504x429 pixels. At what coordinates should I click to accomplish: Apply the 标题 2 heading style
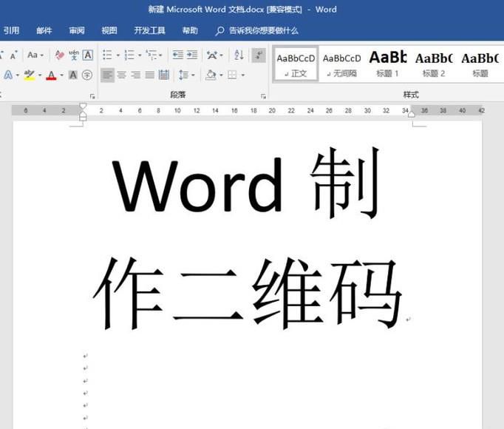[434, 64]
